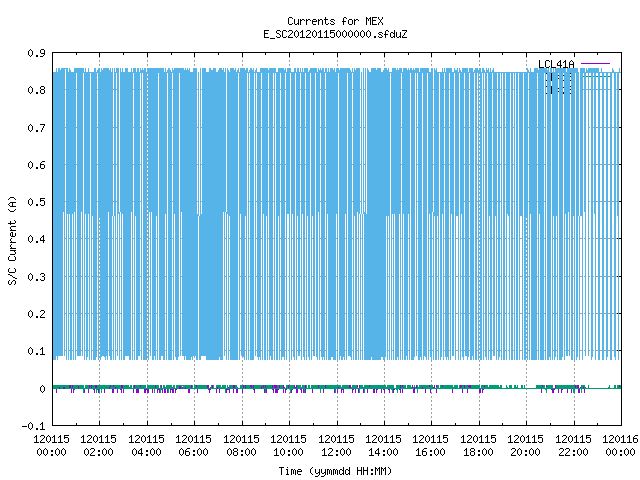This screenshot has width=640, height=480.
Task: Click the '120116 00:00' time tick label
Action: click(620, 446)
